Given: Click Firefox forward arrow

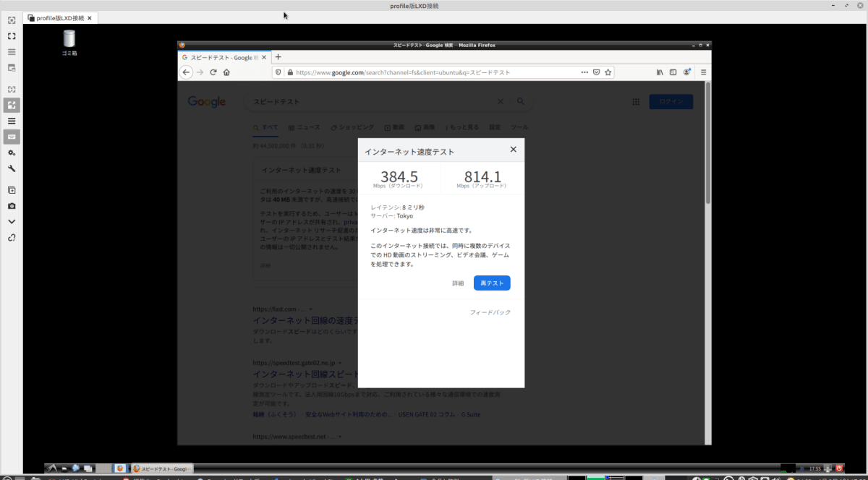Looking at the screenshot, I should [x=200, y=72].
